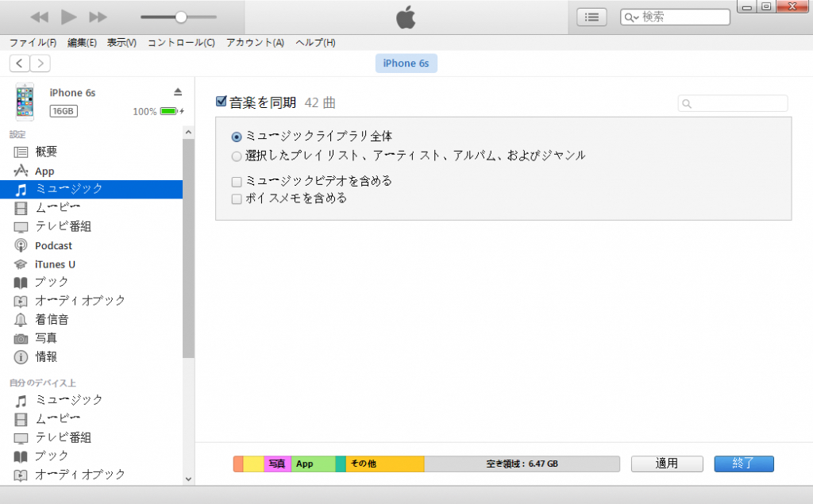Select the iPhone 6s device tab

click(x=406, y=63)
